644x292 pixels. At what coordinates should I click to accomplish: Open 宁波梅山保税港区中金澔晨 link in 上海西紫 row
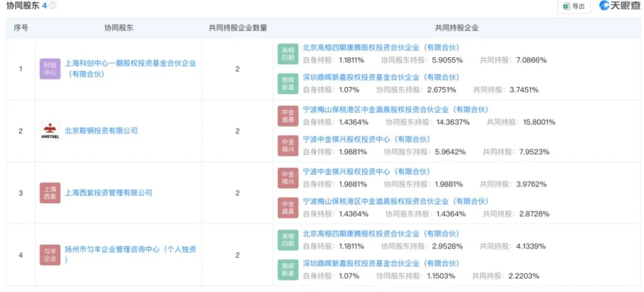[x=395, y=202]
